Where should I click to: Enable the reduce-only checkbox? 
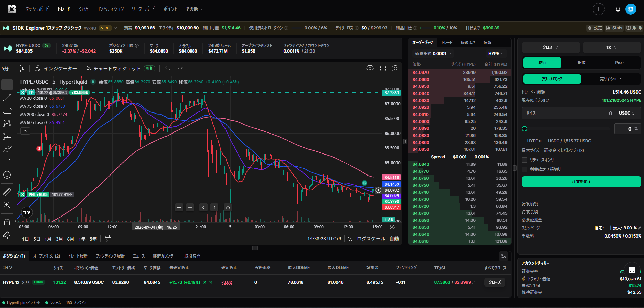[524, 160]
